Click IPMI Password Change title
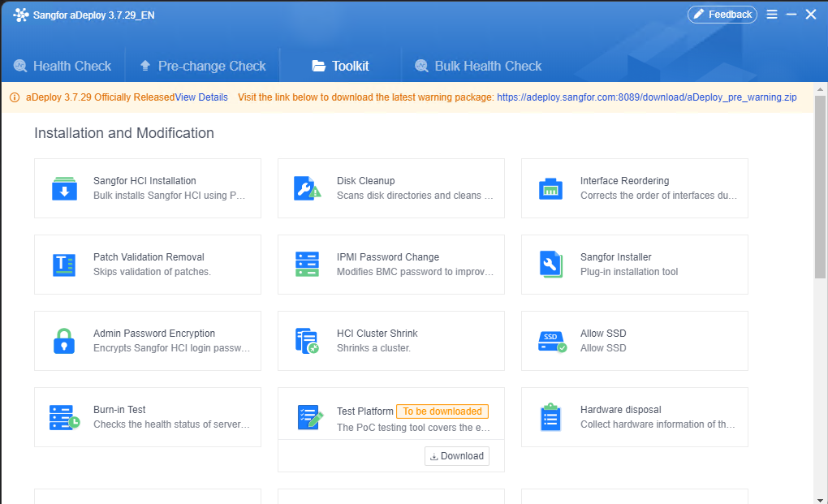Image resolution: width=828 pixels, height=504 pixels. (388, 257)
